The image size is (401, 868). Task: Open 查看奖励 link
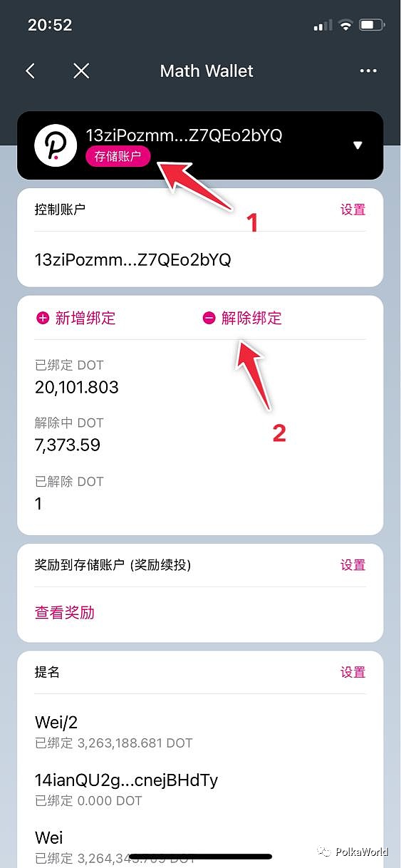coord(65,613)
